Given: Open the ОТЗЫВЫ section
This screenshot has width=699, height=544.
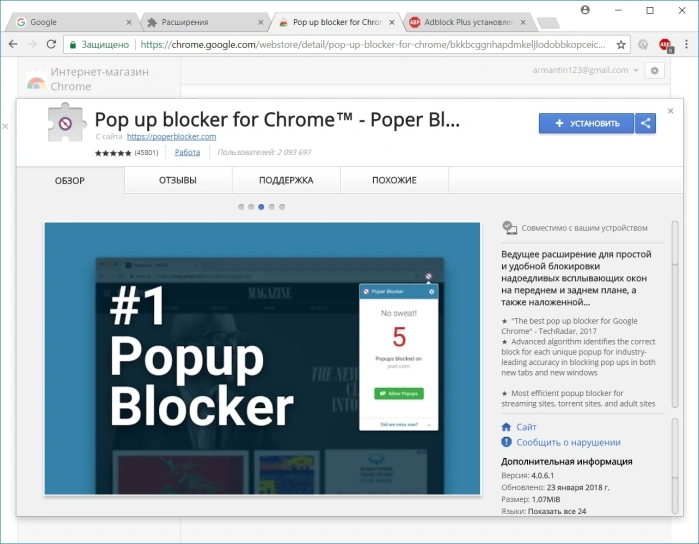Looking at the screenshot, I should (x=178, y=180).
